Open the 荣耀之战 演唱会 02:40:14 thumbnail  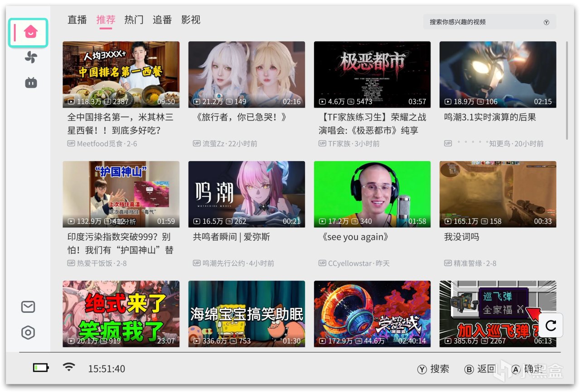tap(372, 314)
